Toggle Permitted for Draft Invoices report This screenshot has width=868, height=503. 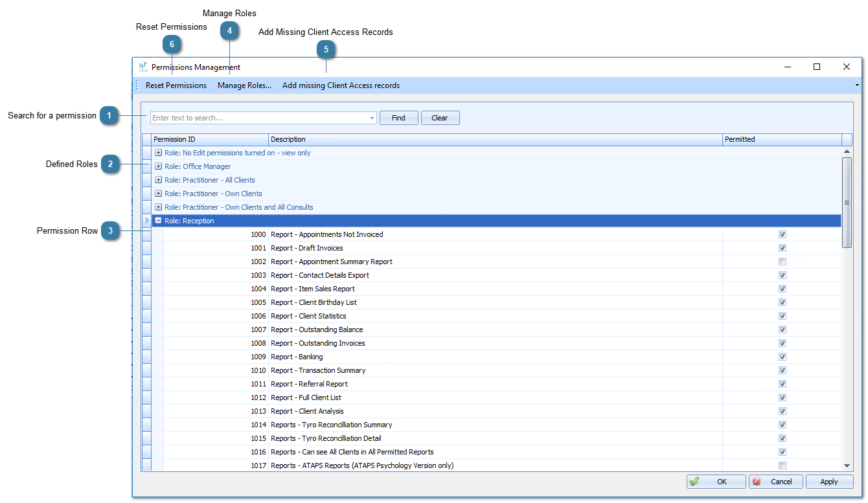pos(782,248)
